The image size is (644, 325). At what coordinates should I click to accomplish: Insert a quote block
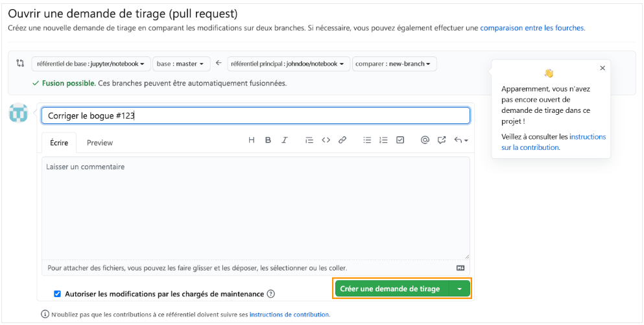pos(309,140)
